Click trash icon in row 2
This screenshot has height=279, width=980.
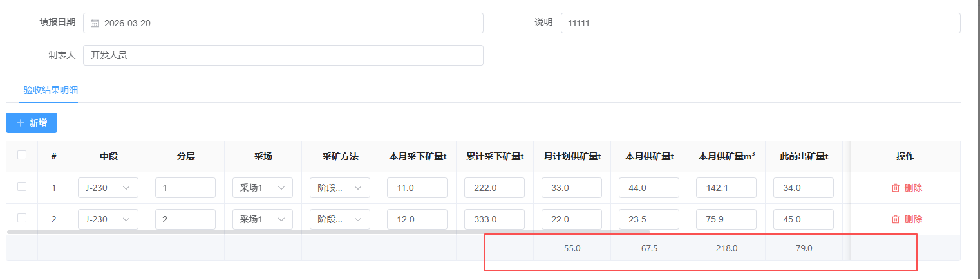(895, 219)
